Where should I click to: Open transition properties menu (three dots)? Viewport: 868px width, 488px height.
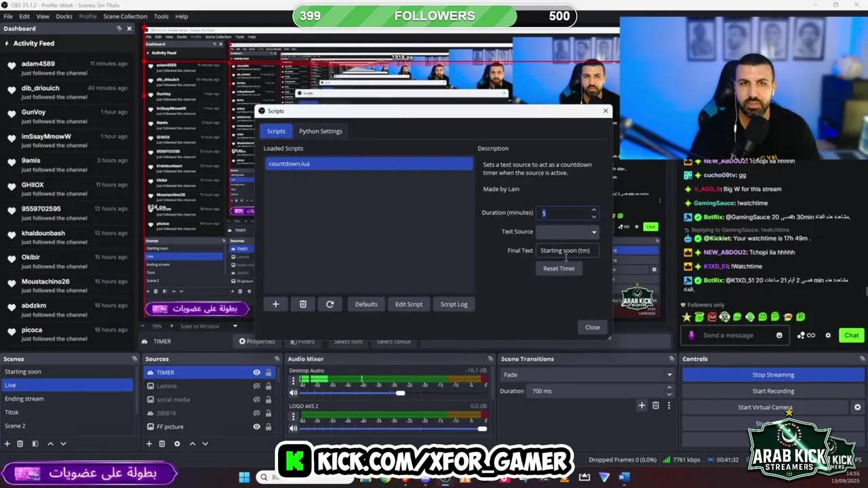click(x=669, y=405)
